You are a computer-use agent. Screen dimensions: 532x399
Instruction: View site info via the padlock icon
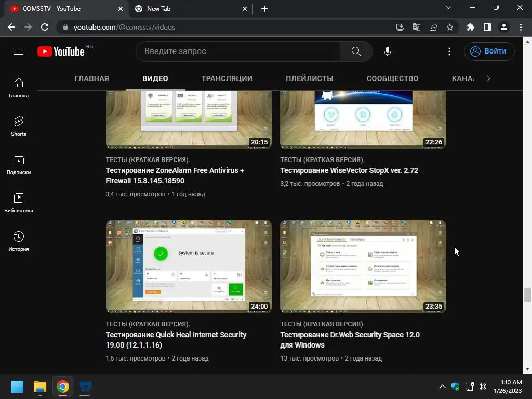point(65,27)
